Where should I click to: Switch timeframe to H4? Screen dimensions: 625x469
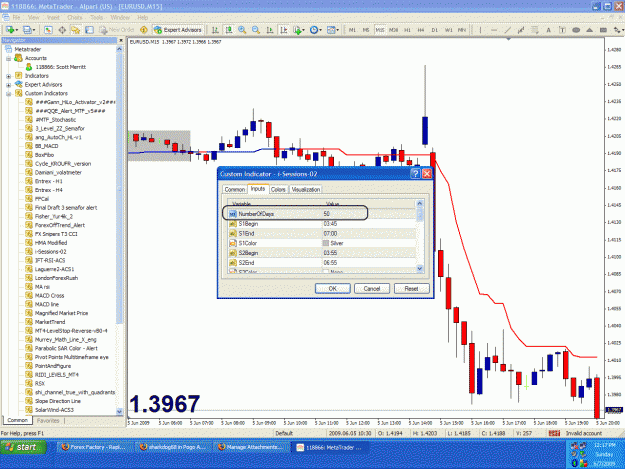click(421, 30)
